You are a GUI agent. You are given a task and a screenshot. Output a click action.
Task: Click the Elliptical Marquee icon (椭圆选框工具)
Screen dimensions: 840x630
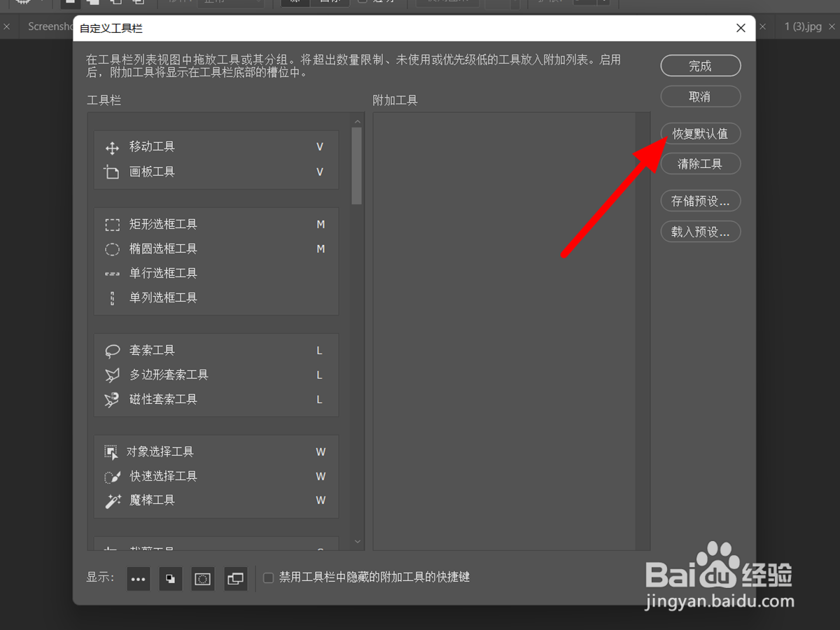pos(112,249)
